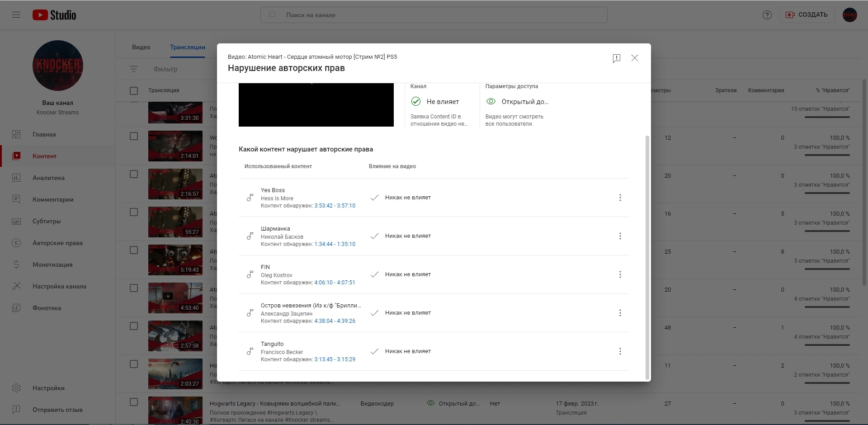
Task: Open Контент in the sidebar
Action: pyautogui.click(x=57, y=156)
